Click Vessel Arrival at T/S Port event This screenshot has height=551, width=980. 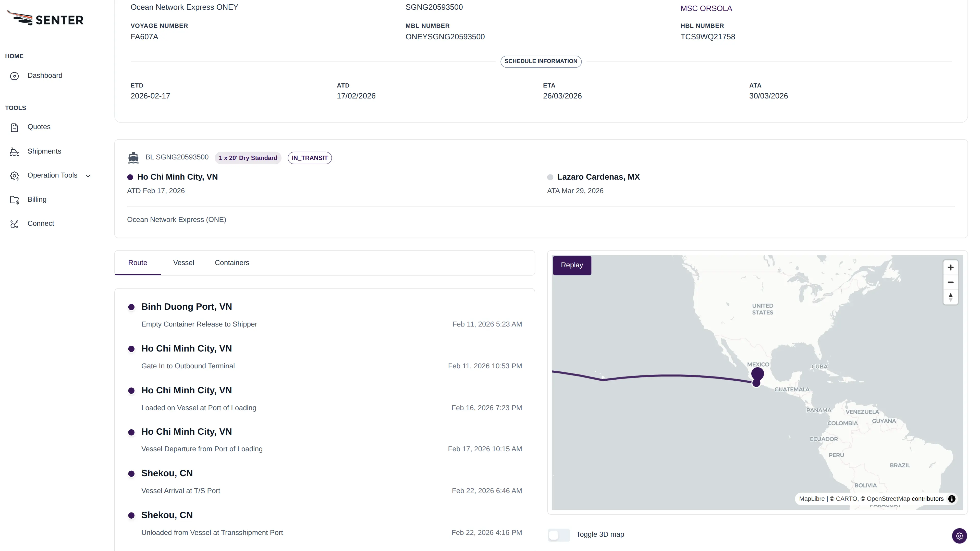tap(181, 491)
